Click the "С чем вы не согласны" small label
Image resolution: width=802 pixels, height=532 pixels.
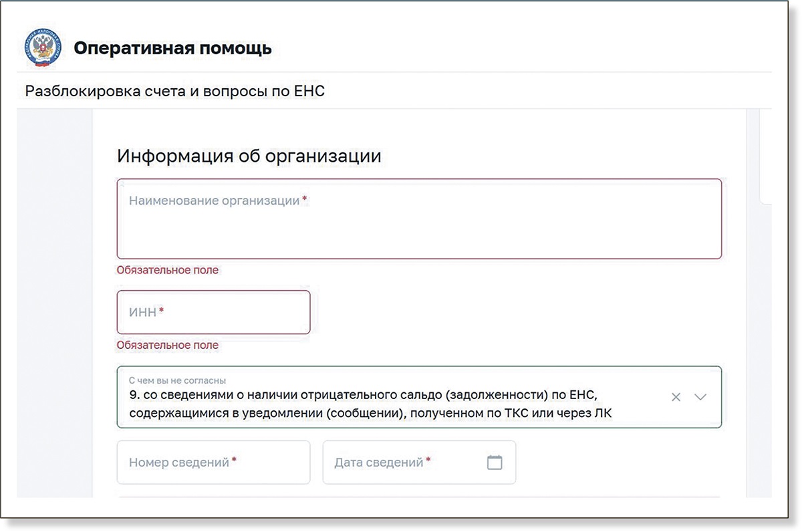tap(177, 381)
